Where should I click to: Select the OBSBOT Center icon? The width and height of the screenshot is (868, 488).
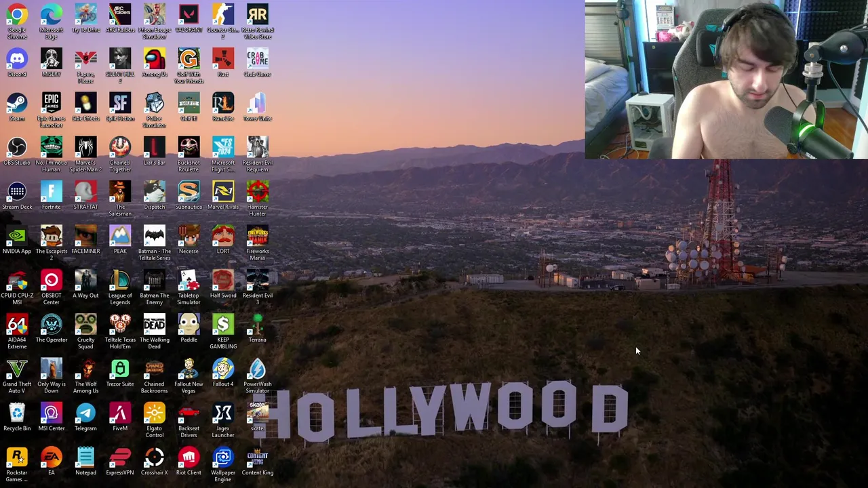click(52, 279)
